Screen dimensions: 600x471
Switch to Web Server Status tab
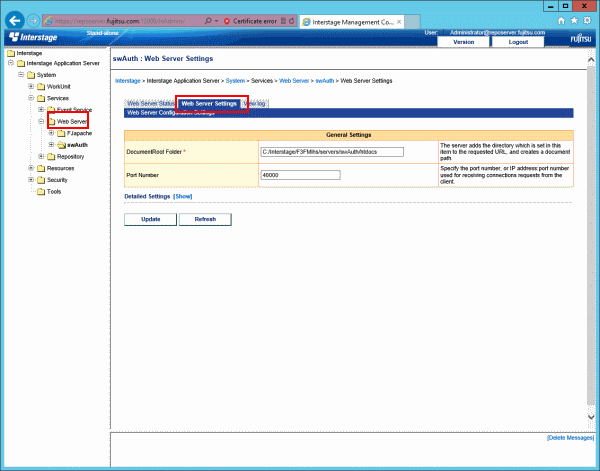click(151, 104)
